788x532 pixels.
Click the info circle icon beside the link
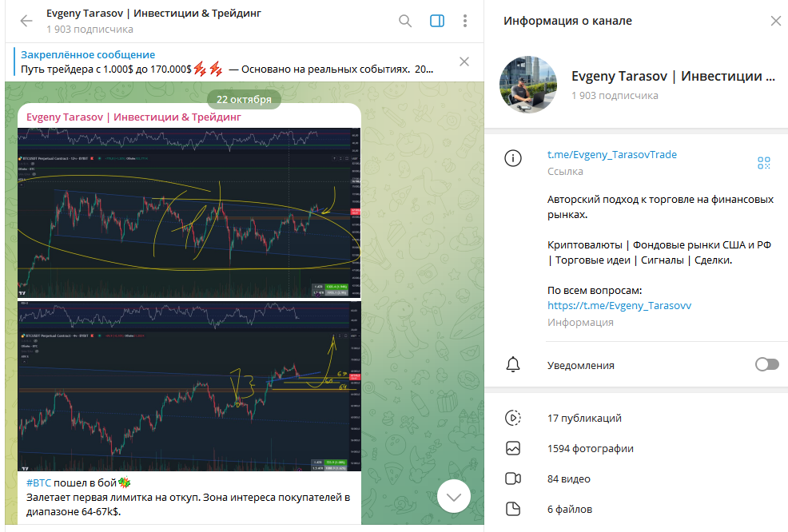point(512,158)
